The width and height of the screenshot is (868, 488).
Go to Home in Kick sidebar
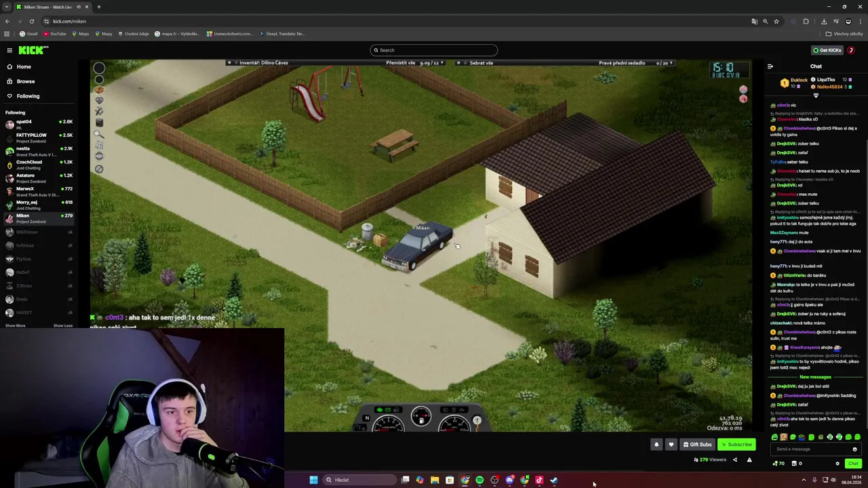coord(24,66)
